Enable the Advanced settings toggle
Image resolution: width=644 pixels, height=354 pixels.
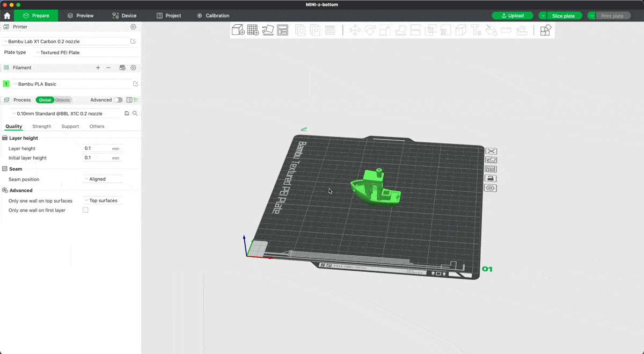(118, 100)
